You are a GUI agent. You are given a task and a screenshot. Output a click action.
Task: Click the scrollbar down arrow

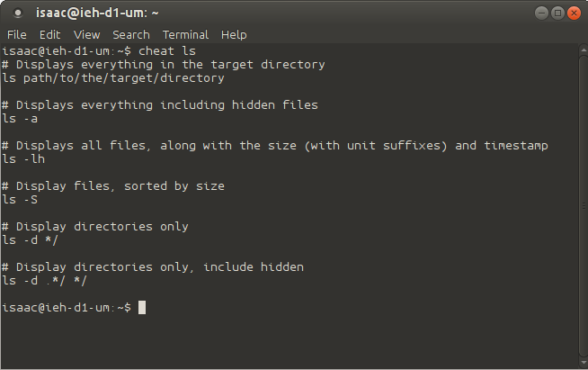584,363
